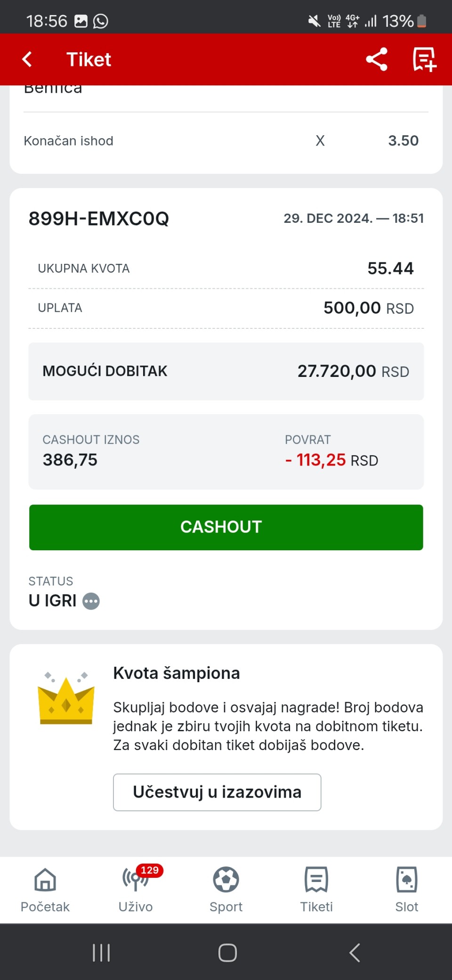Screen dimensions: 452x980
Task: Tap the ticket code 899H-EMXC0Q
Action: coord(99,219)
